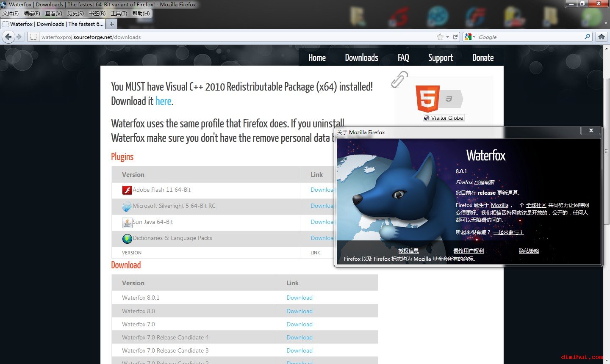Click the HTML5 badge logo
Screen dimensions: 610x364
(x=428, y=99)
